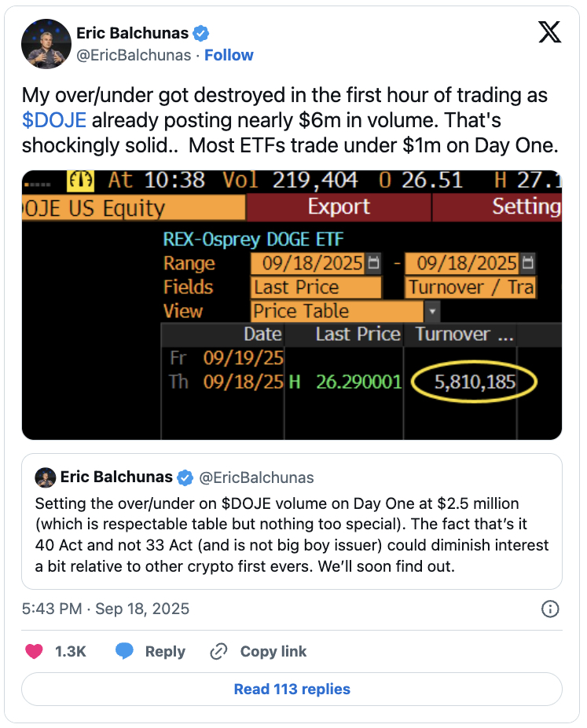Click the Reply speech bubble icon
This screenshot has width=587, height=728.
124,651
